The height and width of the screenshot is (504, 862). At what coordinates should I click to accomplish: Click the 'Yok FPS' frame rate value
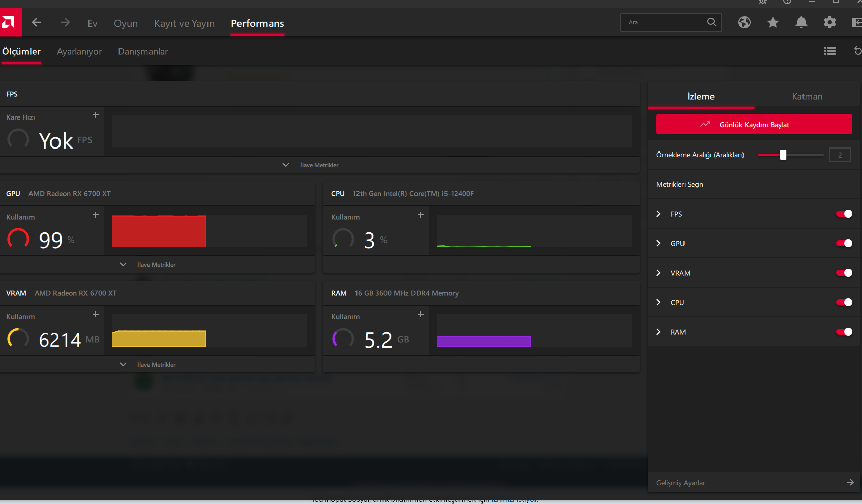pos(66,140)
